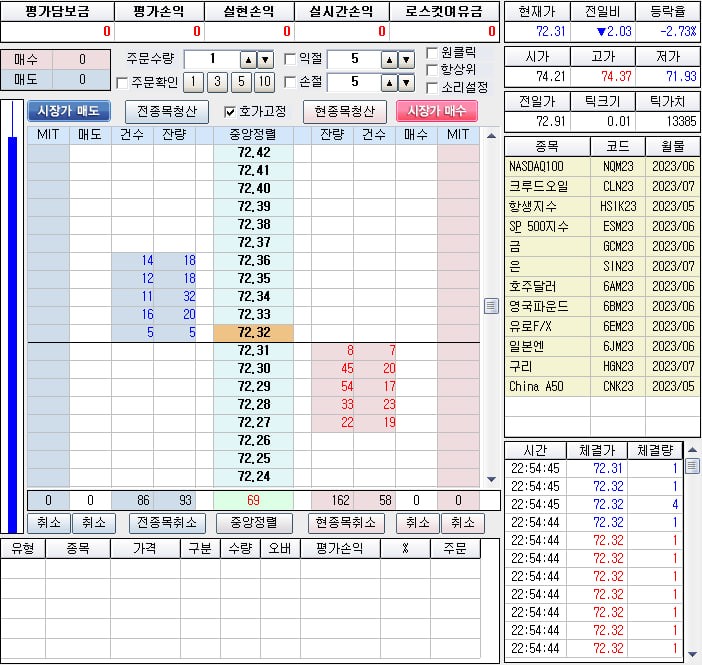Toggle the 호가고정 checkbox
This screenshot has height=665, width=702.
pos(230,112)
